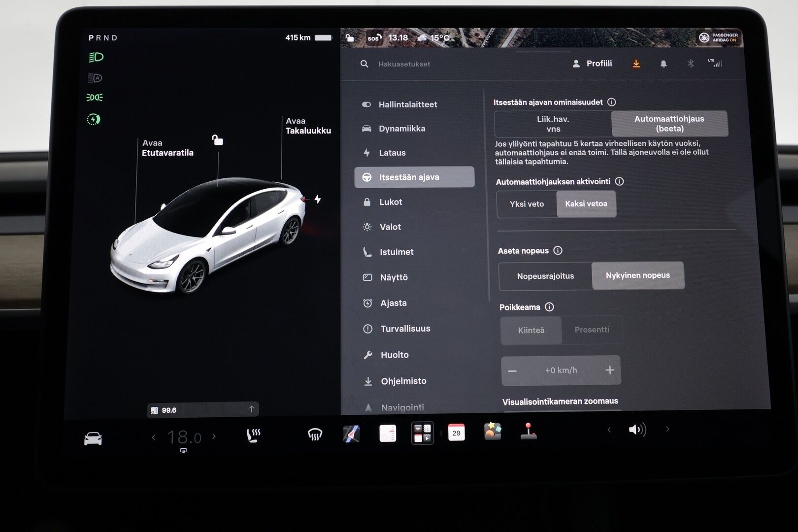Open the notifications bell icon
798x532 pixels.
[664, 64]
